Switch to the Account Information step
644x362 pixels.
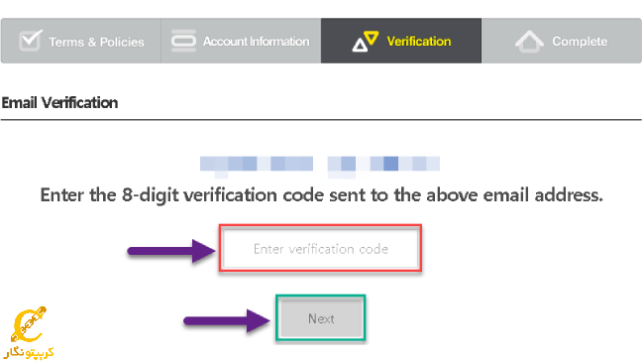(241, 41)
